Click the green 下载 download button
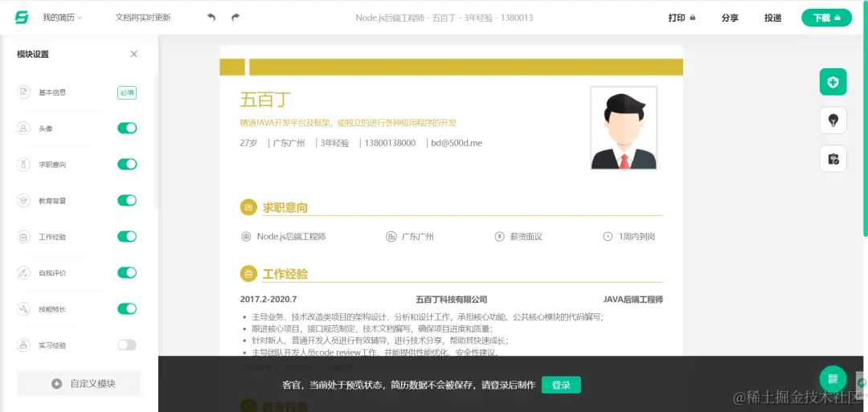Viewport: 868px width, 412px height. coord(826,18)
